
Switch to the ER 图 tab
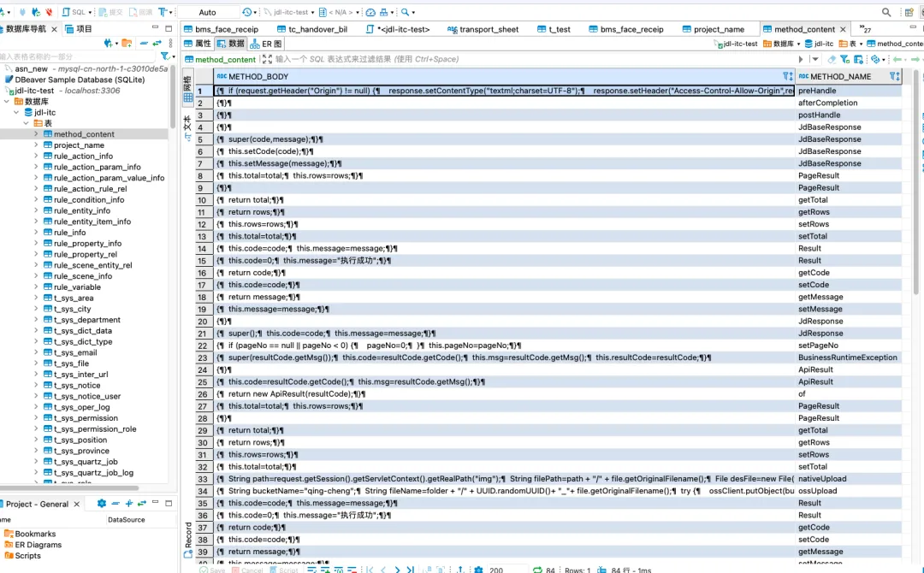pos(266,44)
